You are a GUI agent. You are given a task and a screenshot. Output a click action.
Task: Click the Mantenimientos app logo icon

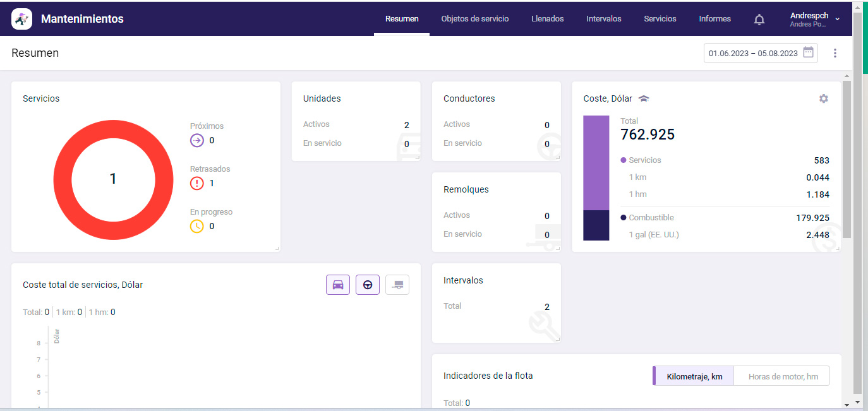pyautogui.click(x=22, y=19)
